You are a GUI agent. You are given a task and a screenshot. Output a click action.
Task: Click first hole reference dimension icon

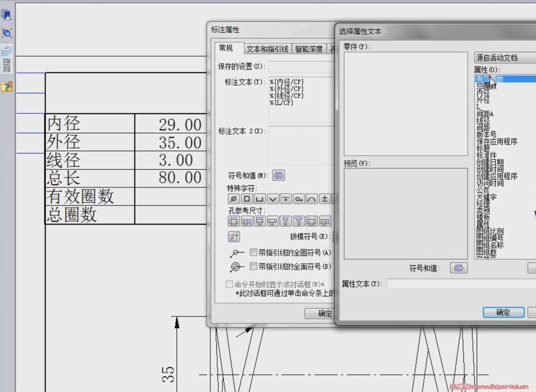(x=233, y=222)
